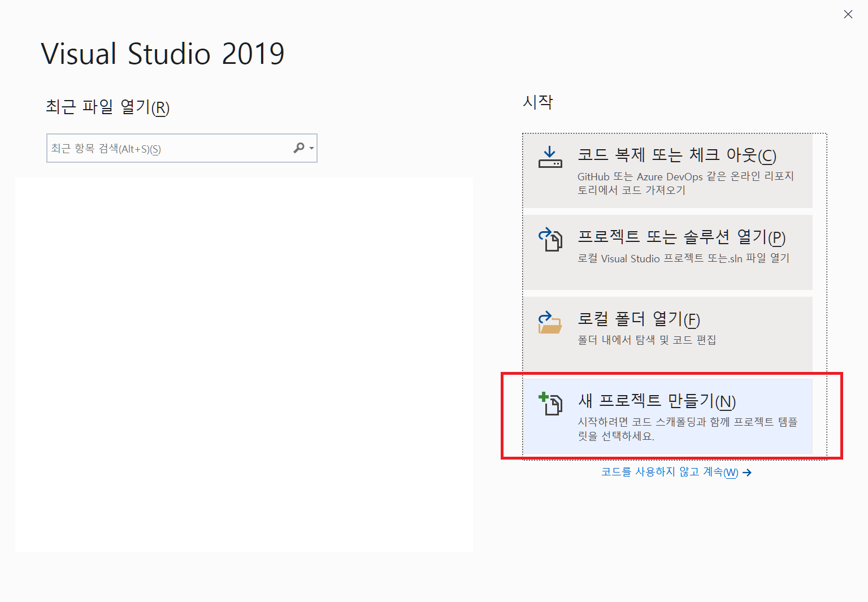
Task: Click the search magnifier icon in recent search
Action: click(299, 148)
